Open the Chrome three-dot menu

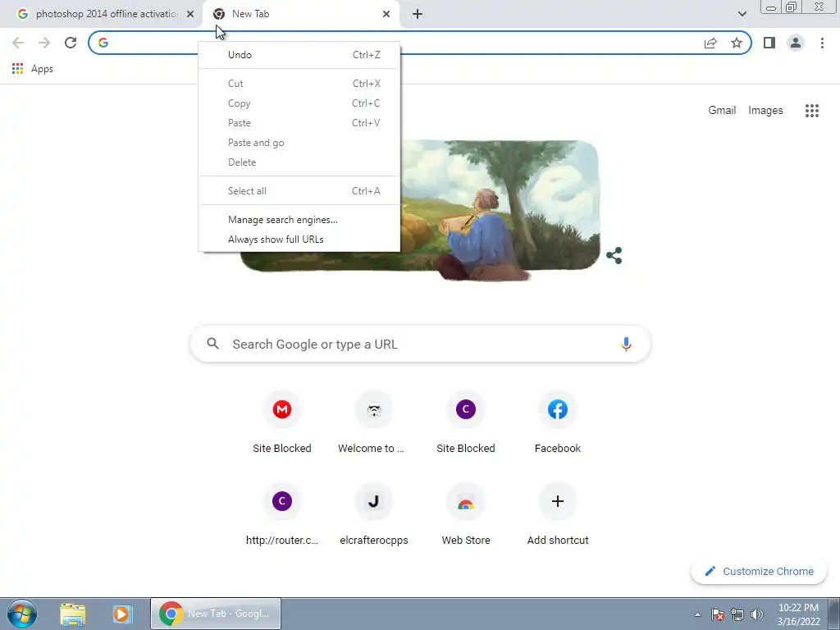coord(822,43)
